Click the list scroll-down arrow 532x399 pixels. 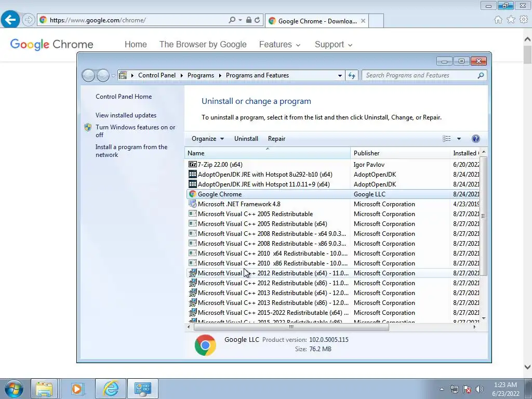[x=484, y=318]
